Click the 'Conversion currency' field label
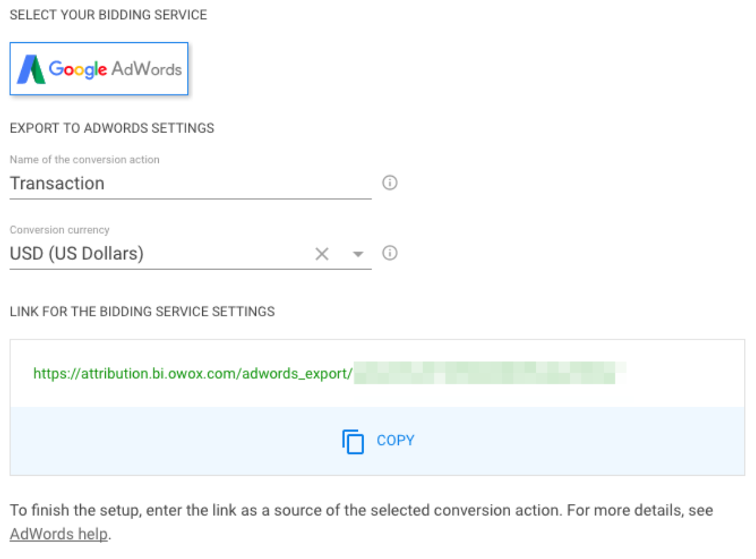The height and width of the screenshot is (559, 756). 60,230
